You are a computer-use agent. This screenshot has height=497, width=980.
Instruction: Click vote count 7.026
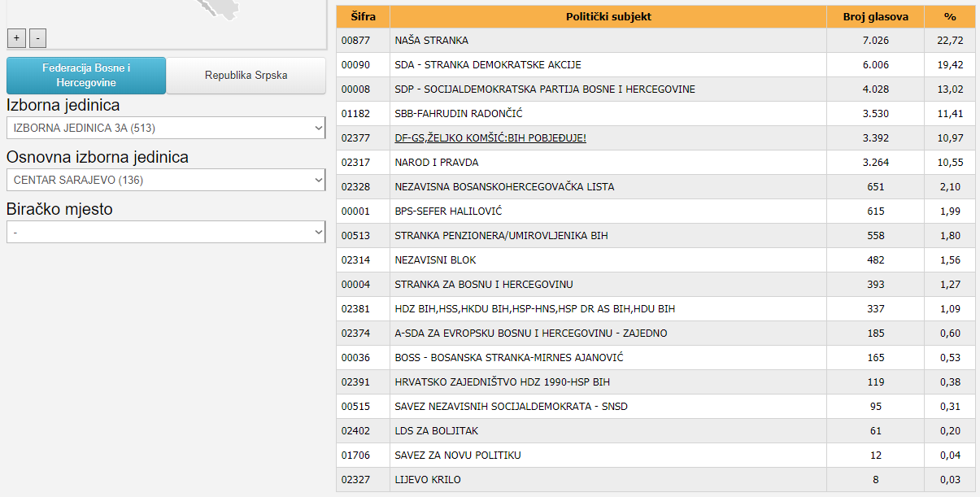pos(876,41)
